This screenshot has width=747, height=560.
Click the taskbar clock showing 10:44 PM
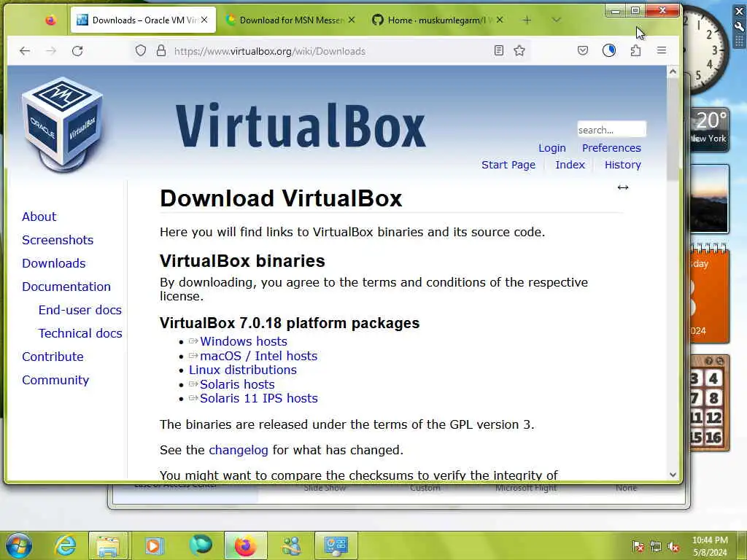click(x=710, y=546)
